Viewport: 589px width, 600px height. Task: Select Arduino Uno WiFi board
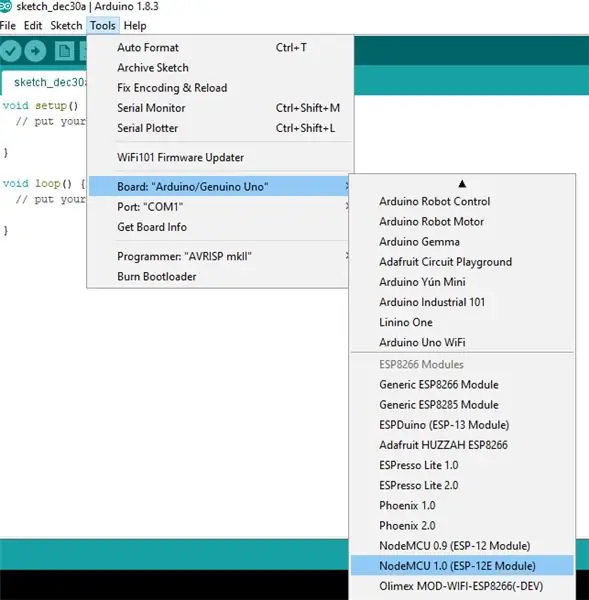462,342
